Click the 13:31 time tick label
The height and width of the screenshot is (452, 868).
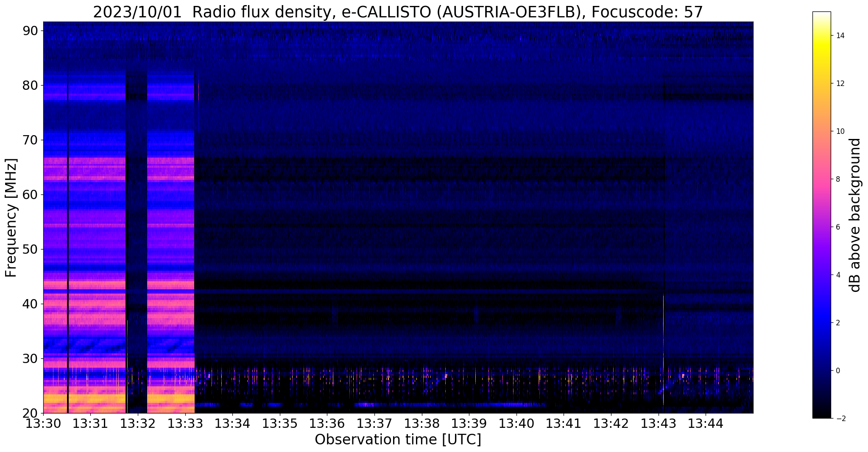(x=90, y=423)
